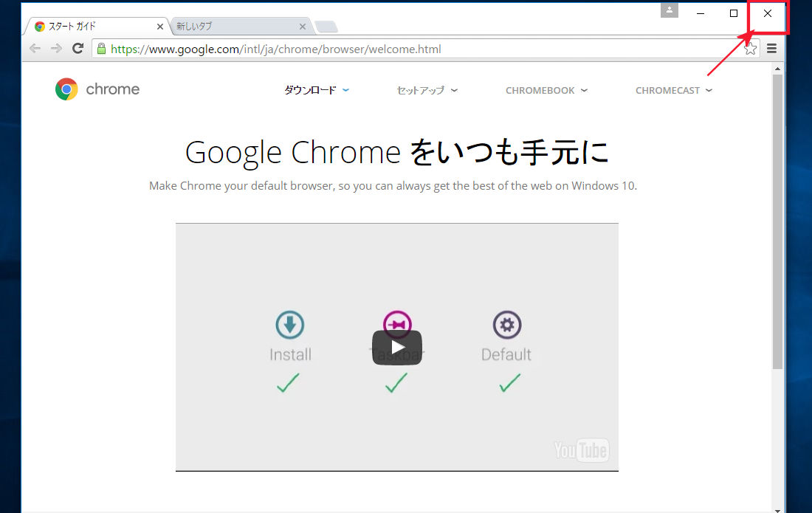Screen dimensions: 812x513
Task: Switch to the スタート ガイド tab
Action: point(97,26)
